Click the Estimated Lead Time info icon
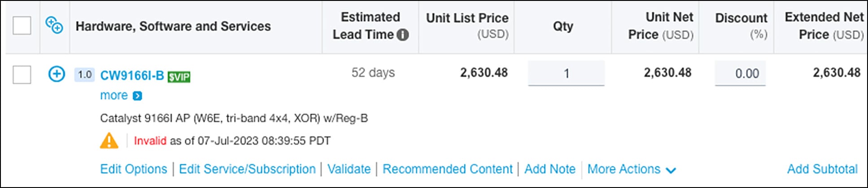 click(403, 35)
